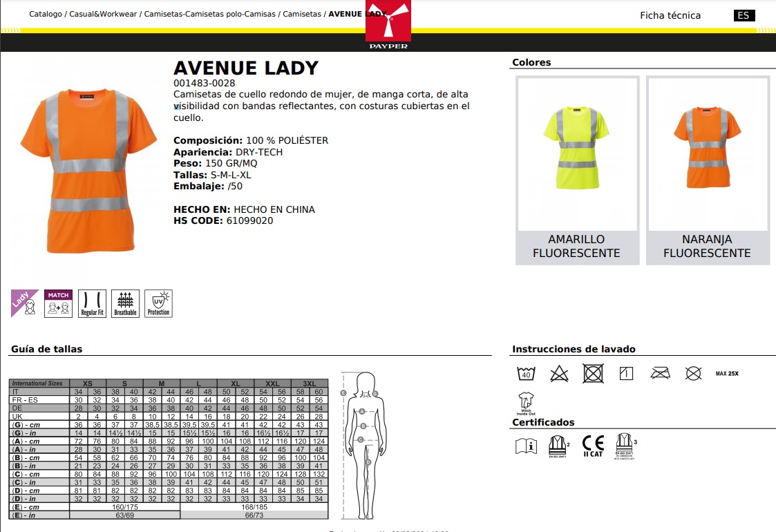Click the Breathable icon
The height and width of the screenshot is (532, 776).
[x=125, y=303]
